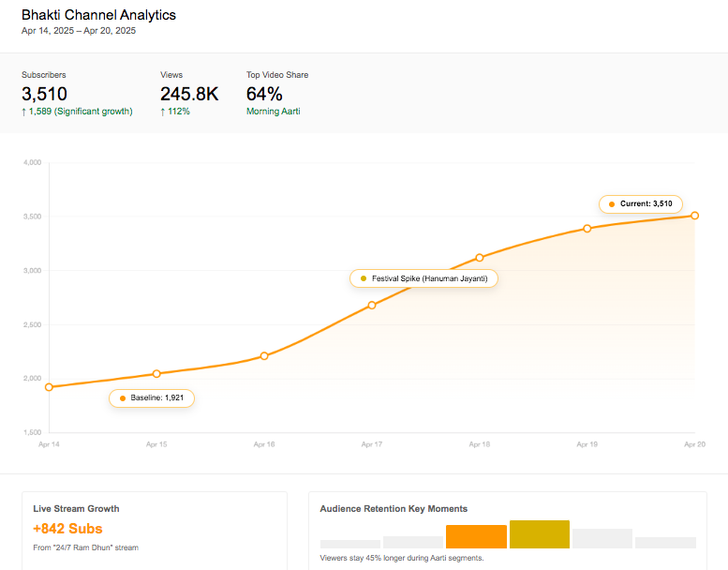This screenshot has height=570, width=728.
Task: Select the Views 245.8K metric
Action: [x=189, y=94]
